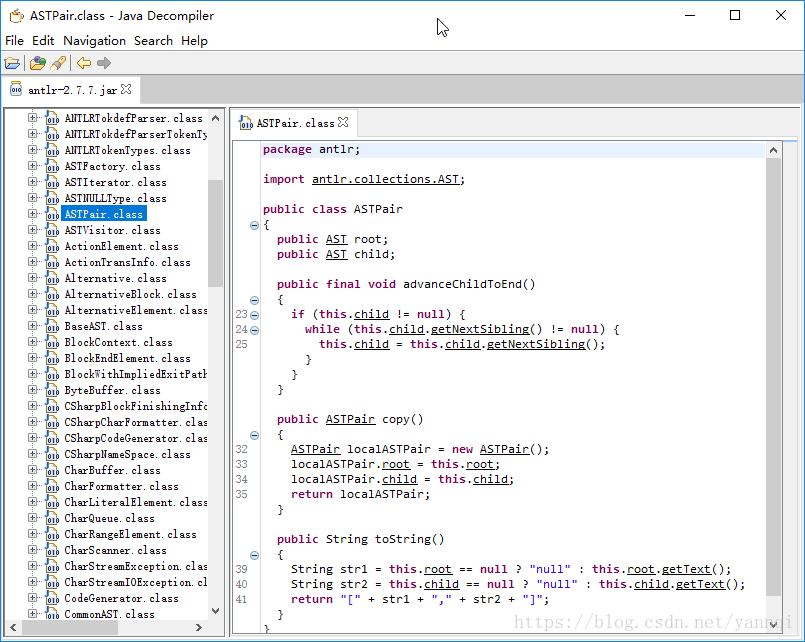Expand the BaseAST.class tree node

(x=32, y=326)
